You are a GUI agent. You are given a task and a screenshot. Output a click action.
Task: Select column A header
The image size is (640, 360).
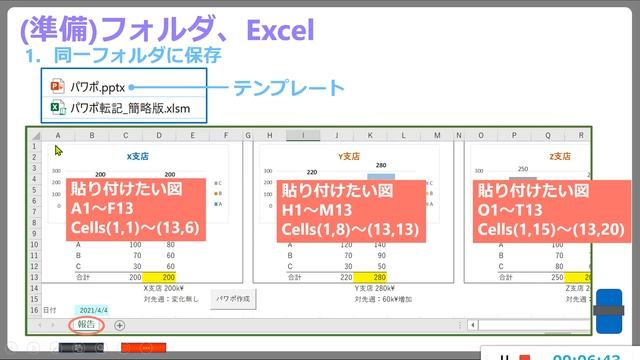[x=58, y=136]
